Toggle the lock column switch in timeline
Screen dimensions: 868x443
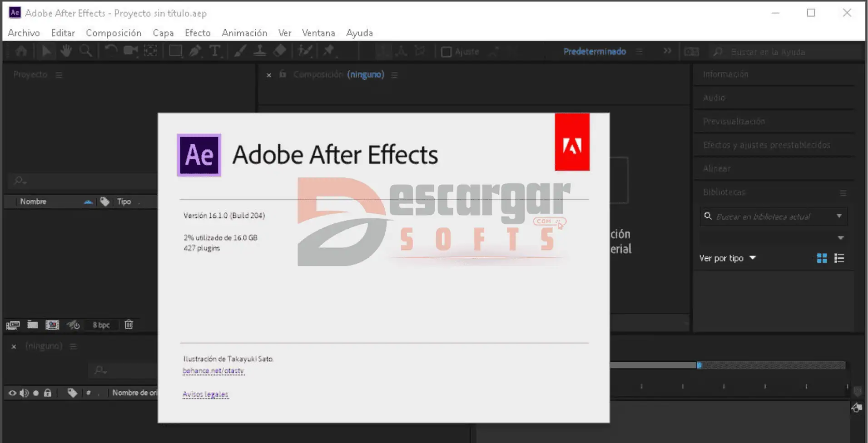[48, 393]
